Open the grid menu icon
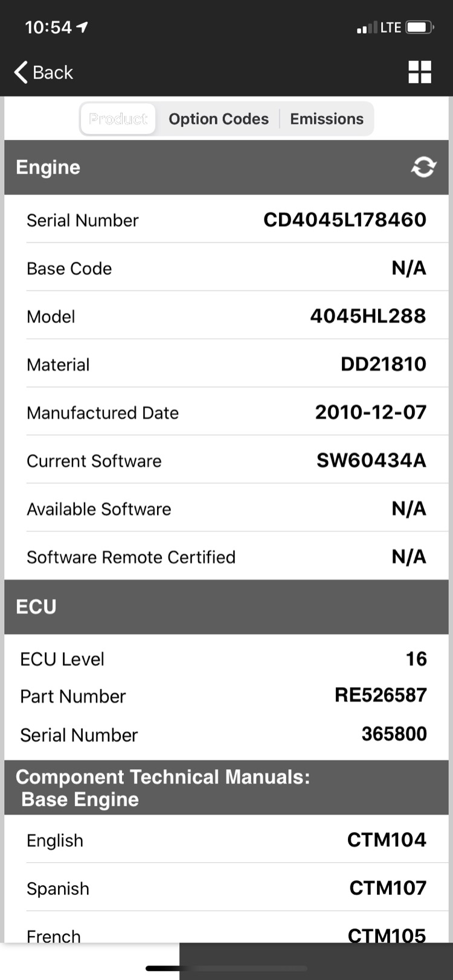 [420, 72]
